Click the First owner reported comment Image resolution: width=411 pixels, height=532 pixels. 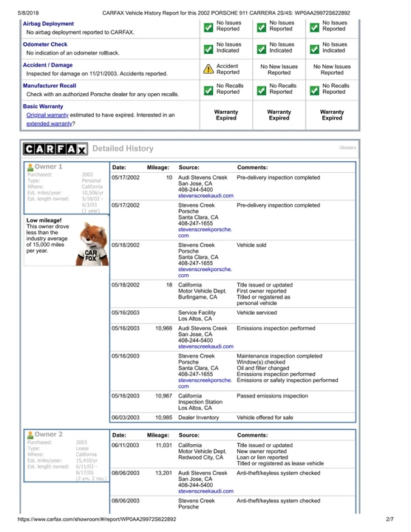click(262, 291)
